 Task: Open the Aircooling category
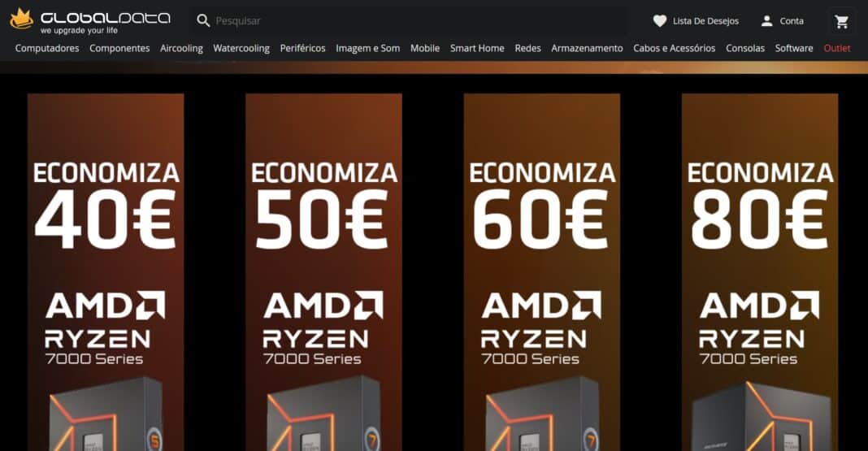point(181,48)
